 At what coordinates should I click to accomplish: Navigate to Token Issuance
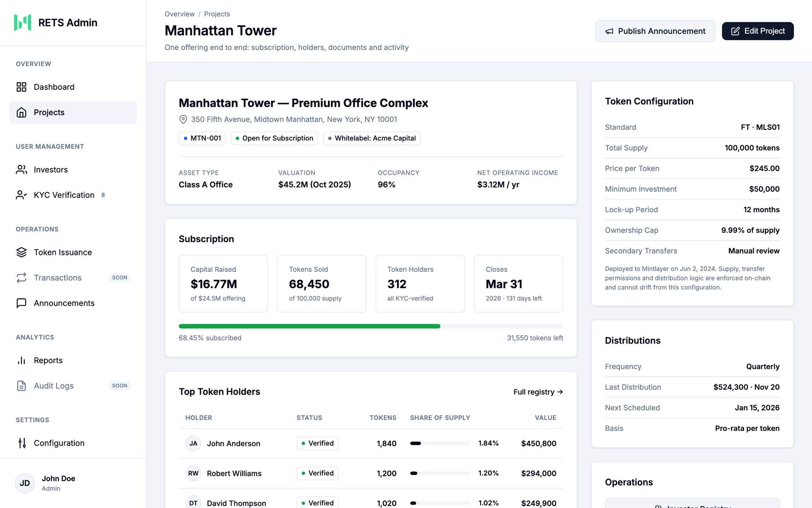[x=73, y=252]
